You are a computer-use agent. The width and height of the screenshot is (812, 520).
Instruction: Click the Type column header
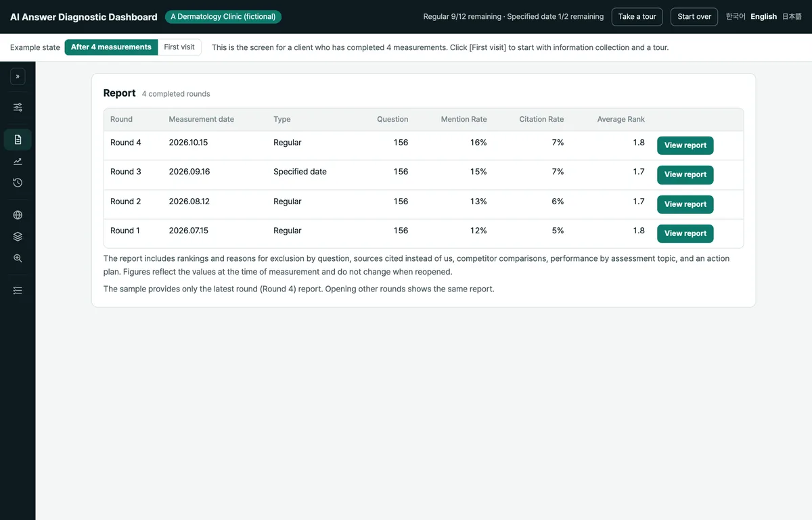tap(282, 119)
